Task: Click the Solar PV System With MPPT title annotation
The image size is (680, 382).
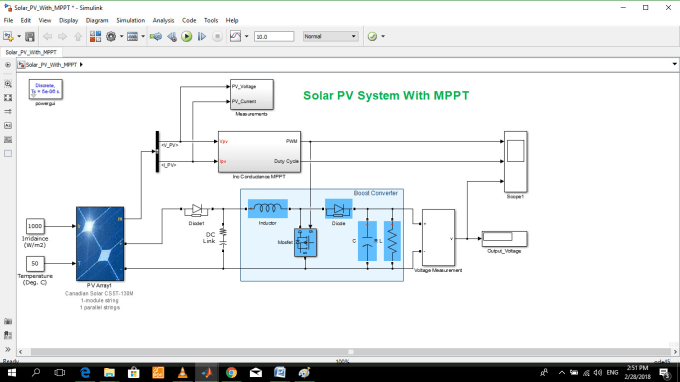Action: click(386, 95)
